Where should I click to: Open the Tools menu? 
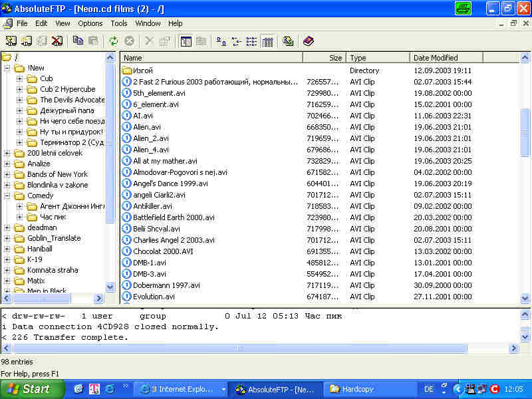click(119, 23)
